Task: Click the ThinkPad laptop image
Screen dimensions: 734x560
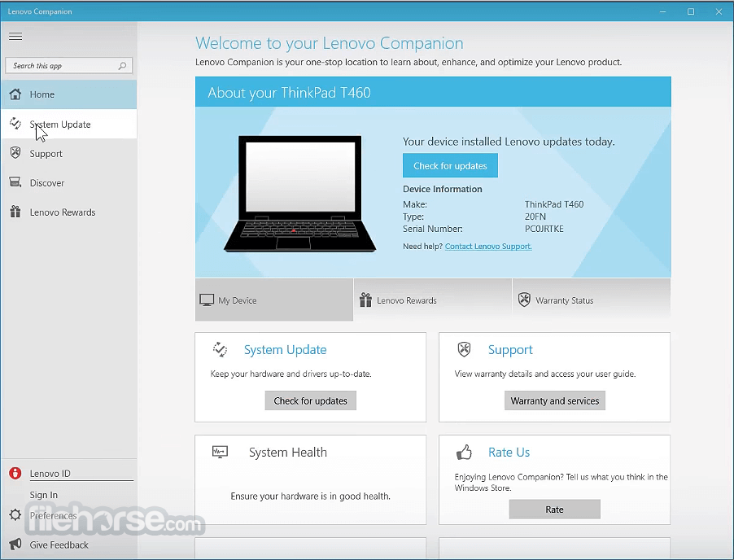Action: point(300,194)
